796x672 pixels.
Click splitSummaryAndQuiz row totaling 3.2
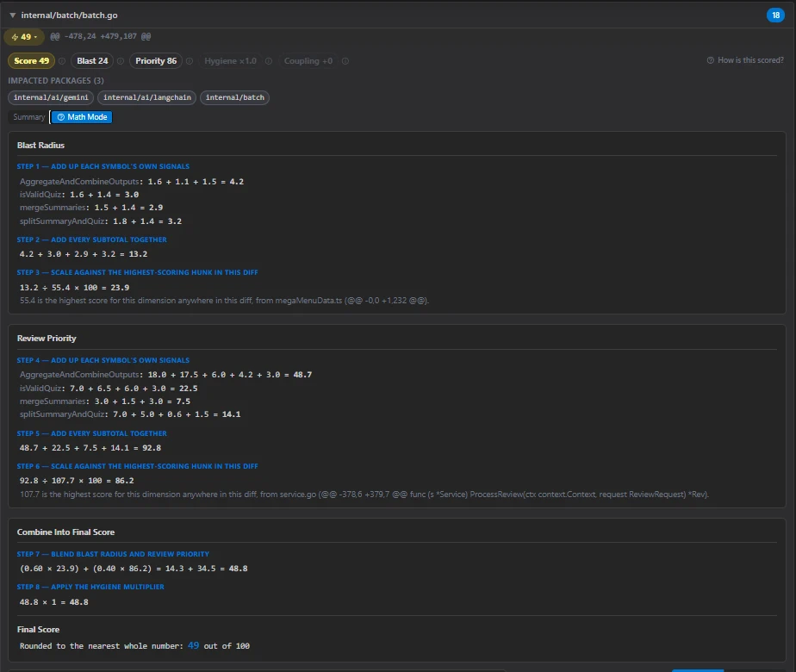tap(101, 221)
